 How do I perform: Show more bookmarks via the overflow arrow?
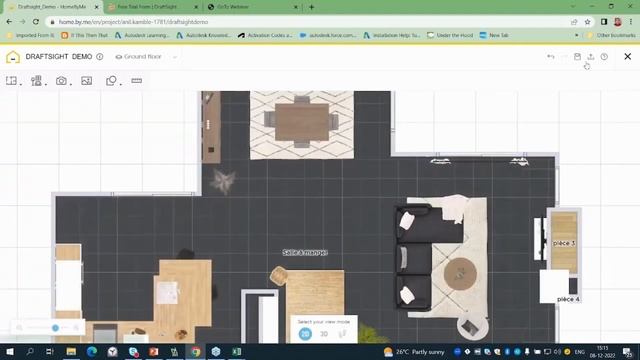coord(576,36)
